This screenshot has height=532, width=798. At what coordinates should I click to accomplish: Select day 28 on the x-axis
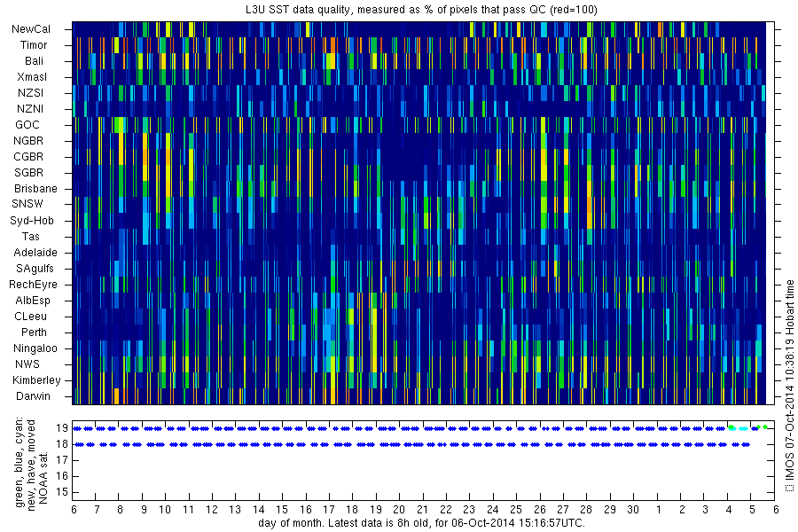(x=586, y=509)
